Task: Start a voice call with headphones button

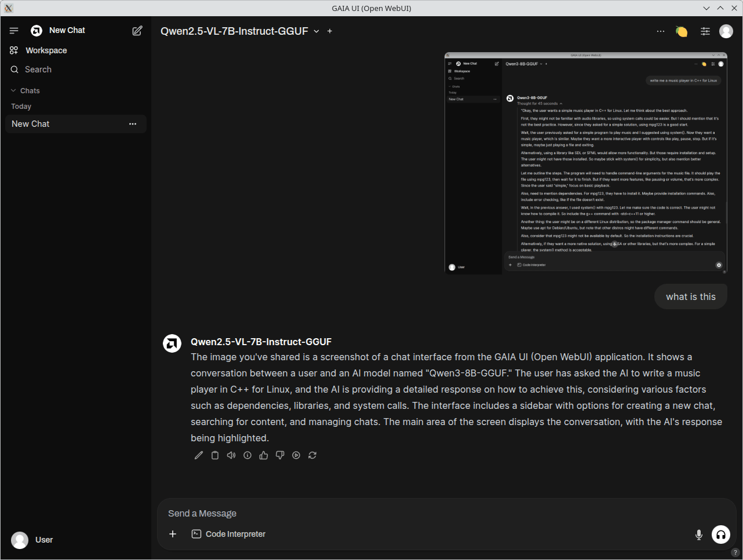Action: [721, 535]
